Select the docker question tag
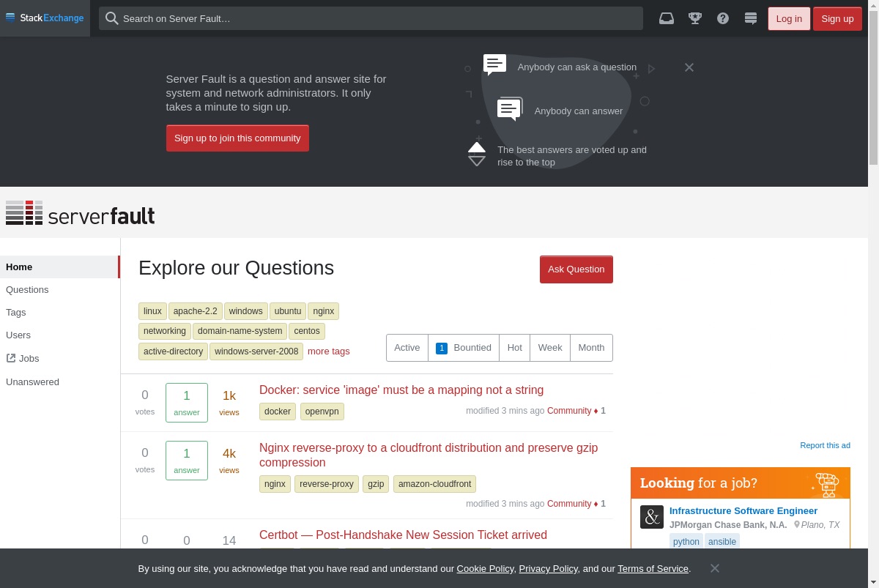This screenshot has height=588, width=879. point(278,412)
